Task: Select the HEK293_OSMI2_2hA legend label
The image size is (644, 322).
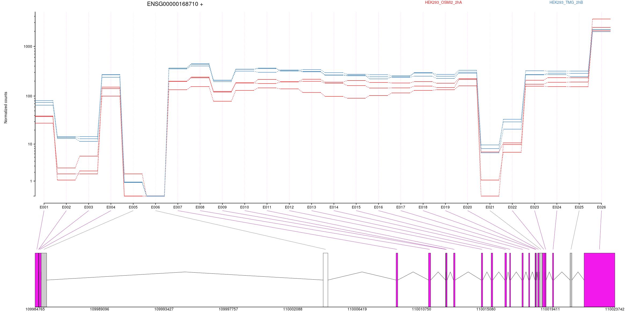Action: coord(443,2)
